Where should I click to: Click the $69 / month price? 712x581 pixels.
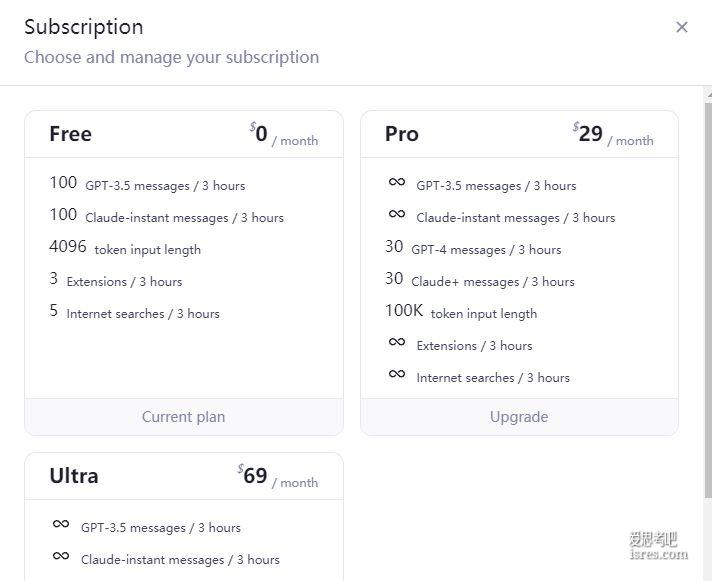coord(277,476)
